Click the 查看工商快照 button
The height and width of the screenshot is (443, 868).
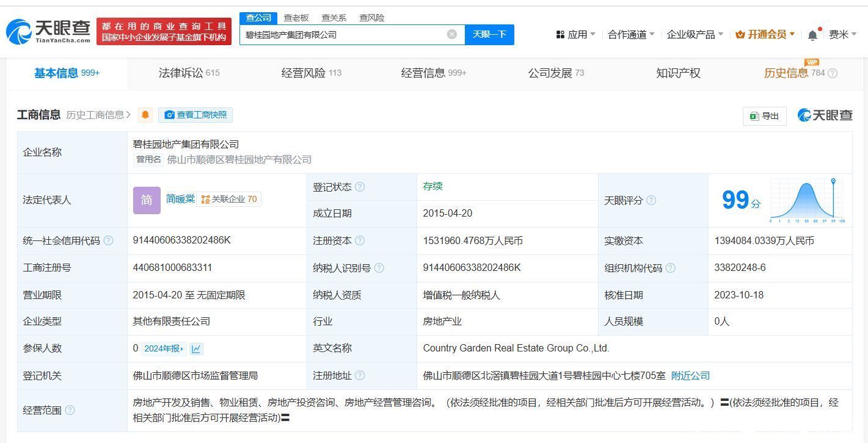[x=195, y=115]
